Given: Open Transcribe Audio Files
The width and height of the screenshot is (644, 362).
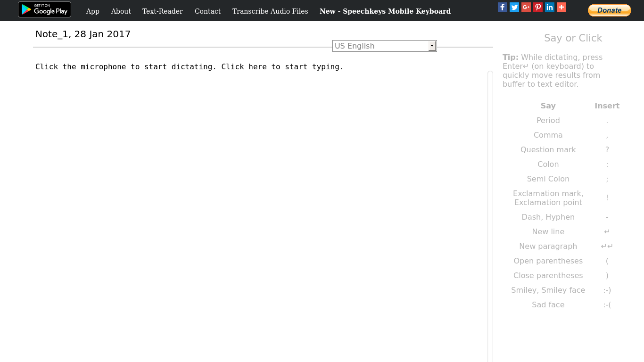Looking at the screenshot, I should [x=270, y=11].
